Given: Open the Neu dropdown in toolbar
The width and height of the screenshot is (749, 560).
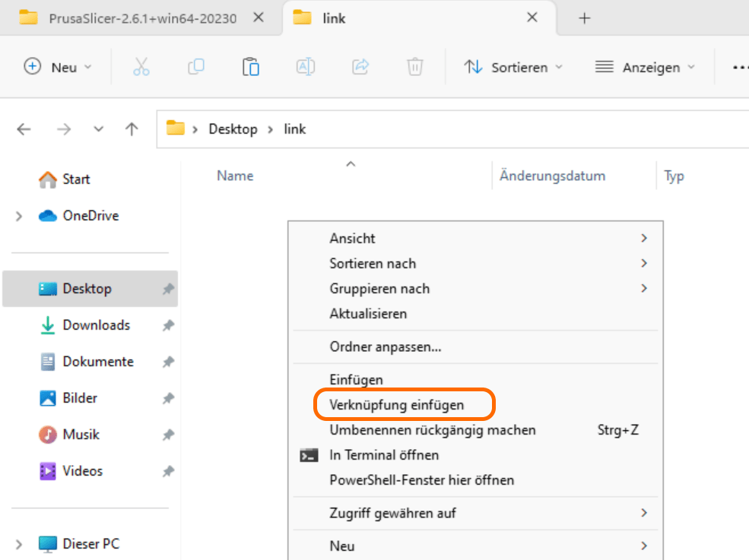Looking at the screenshot, I should pos(59,67).
